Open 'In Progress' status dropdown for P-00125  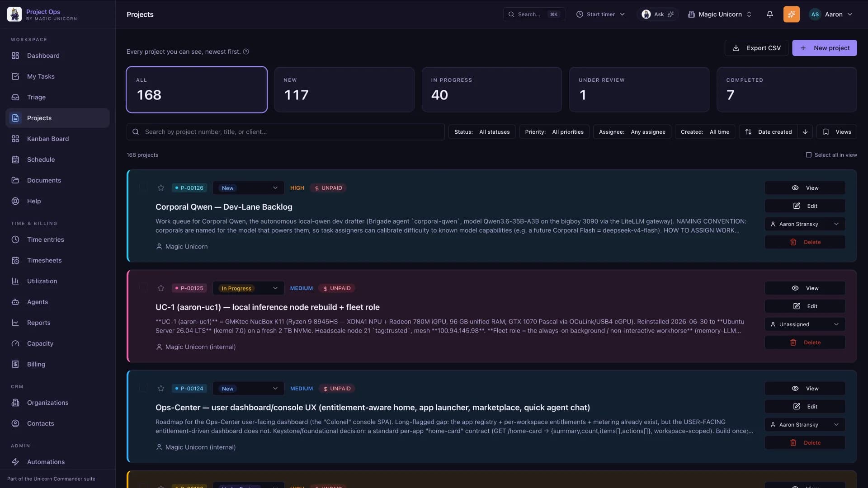click(x=249, y=288)
